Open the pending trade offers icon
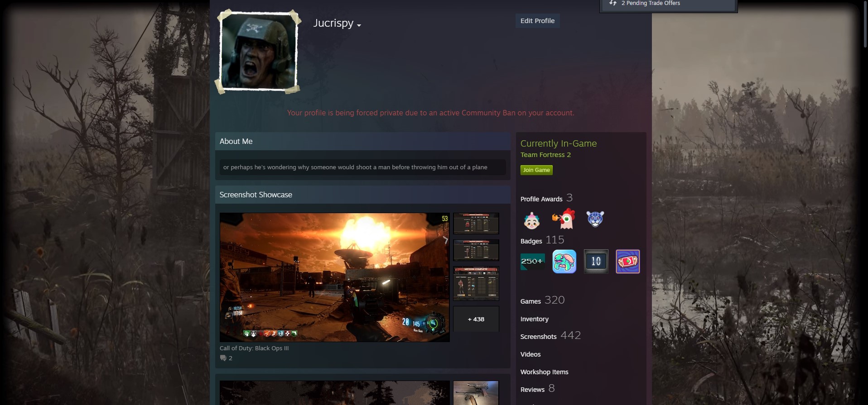This screenshot has width=868, height=405. (613, 3)
